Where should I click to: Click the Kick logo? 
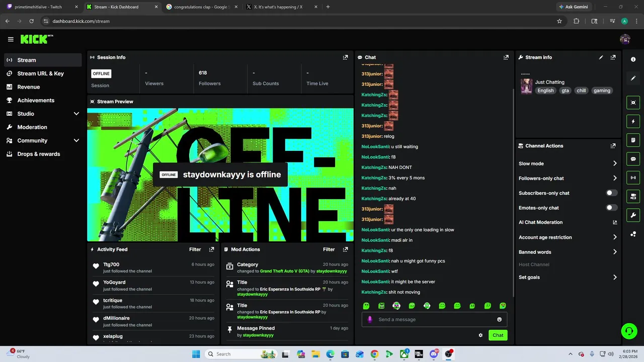pos(36,39)
